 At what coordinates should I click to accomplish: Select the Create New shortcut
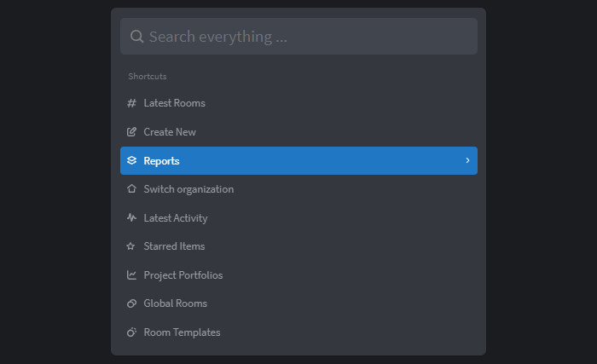(298, 132)
